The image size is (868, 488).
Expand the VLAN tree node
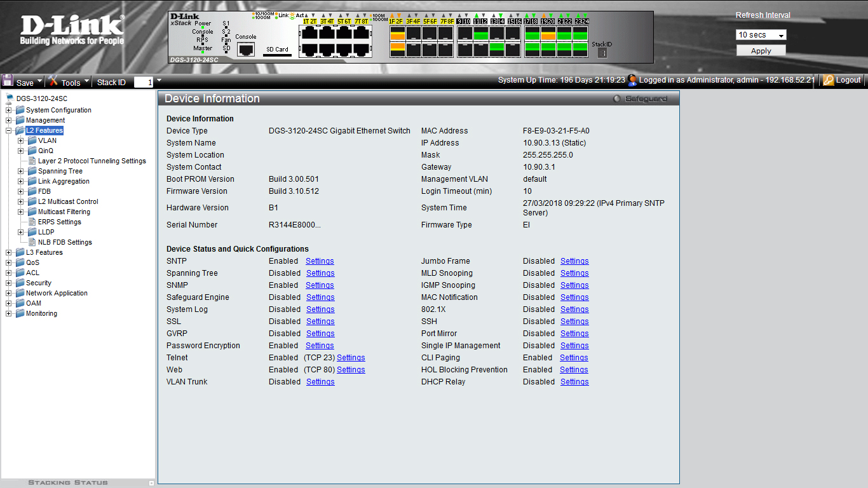tap(21, 140)
